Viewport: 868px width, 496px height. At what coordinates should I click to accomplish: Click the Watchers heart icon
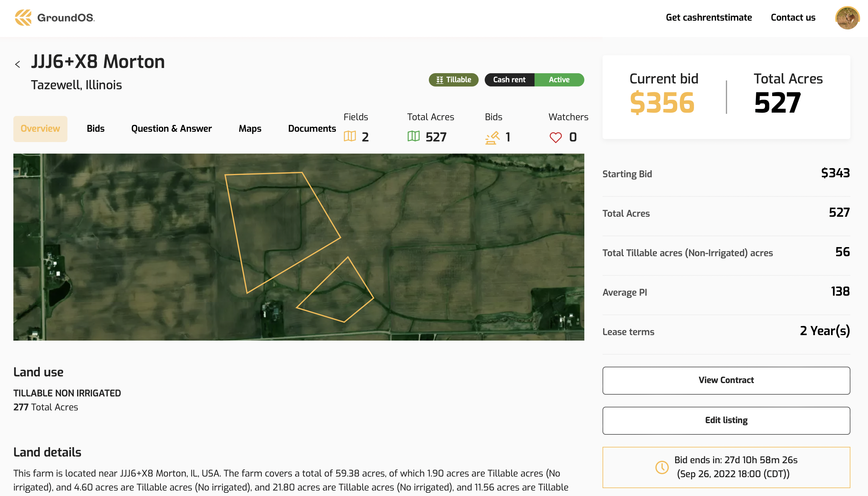click(555, 137)
